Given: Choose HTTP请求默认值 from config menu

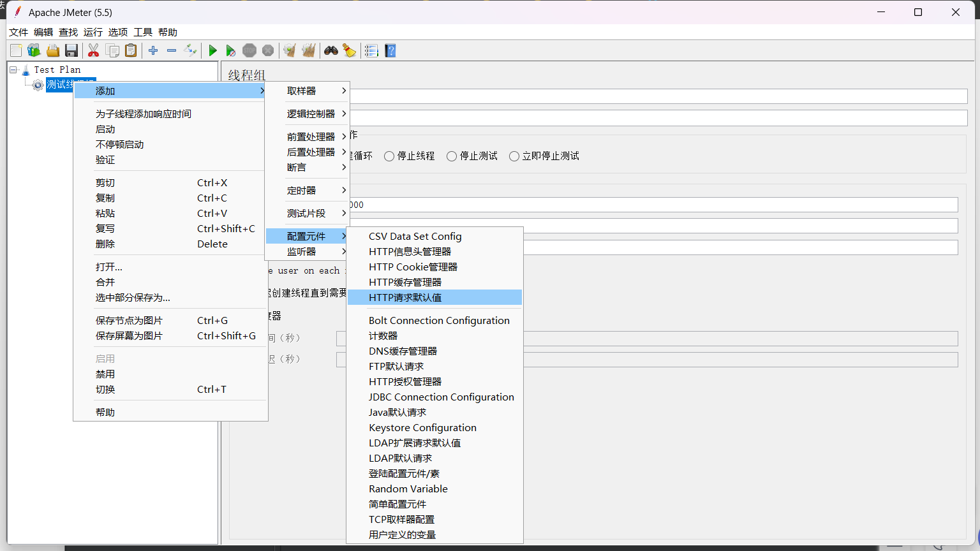Looking at the screenshot, I should 434,298.
